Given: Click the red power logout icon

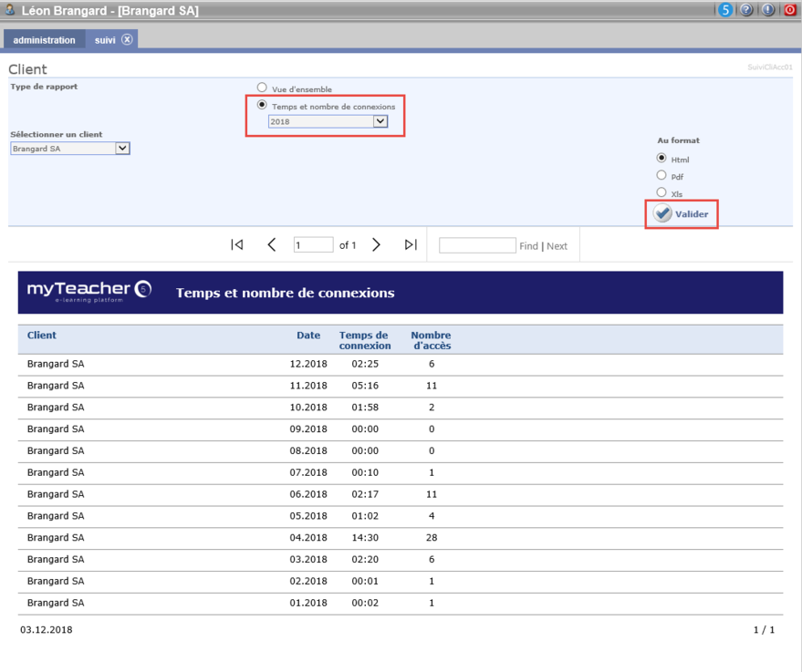Looking at the screenshot, I should (790, 10).
